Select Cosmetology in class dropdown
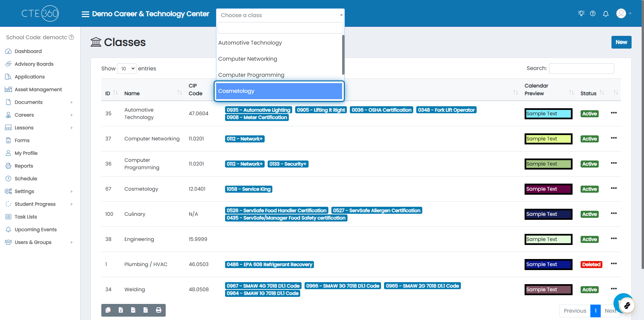 (279, 91)
